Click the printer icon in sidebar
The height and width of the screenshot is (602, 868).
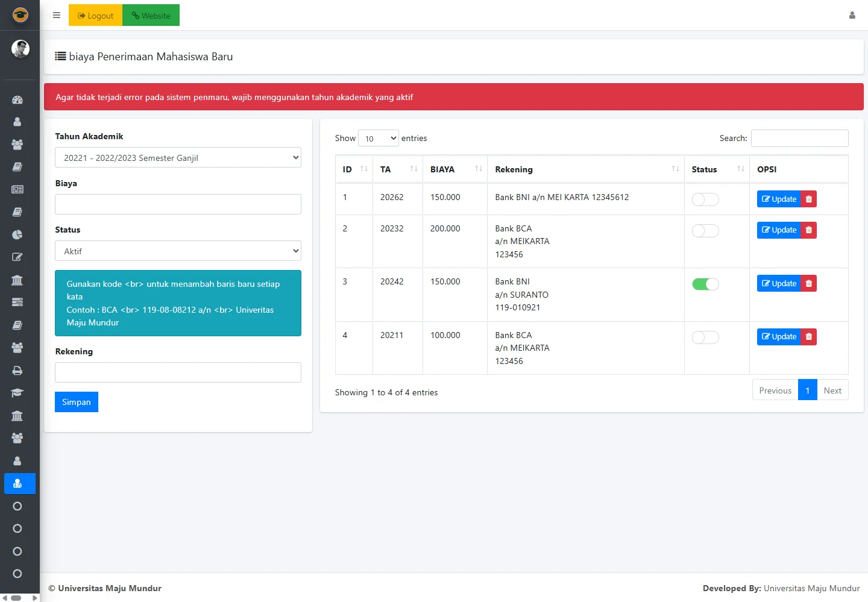click(17, 371)
